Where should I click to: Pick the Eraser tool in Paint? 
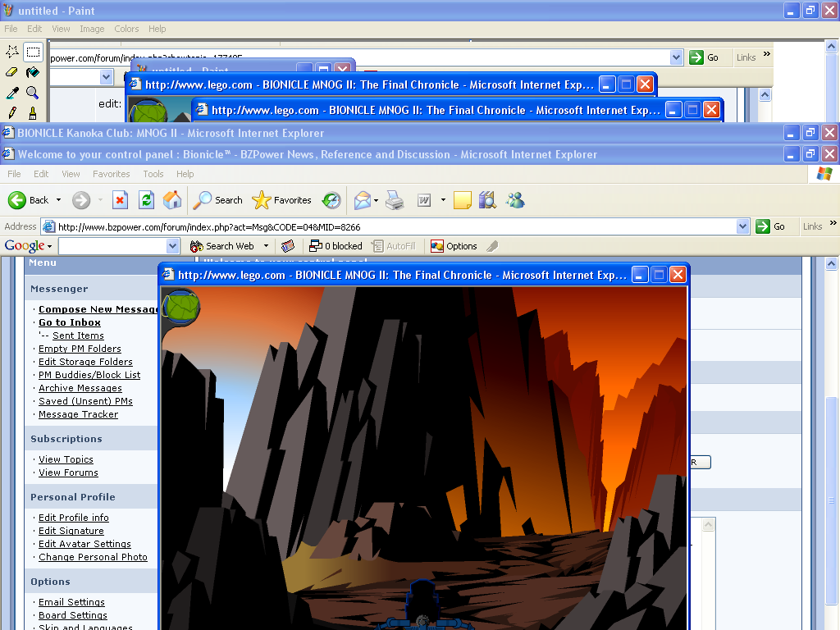click(12, 72)
